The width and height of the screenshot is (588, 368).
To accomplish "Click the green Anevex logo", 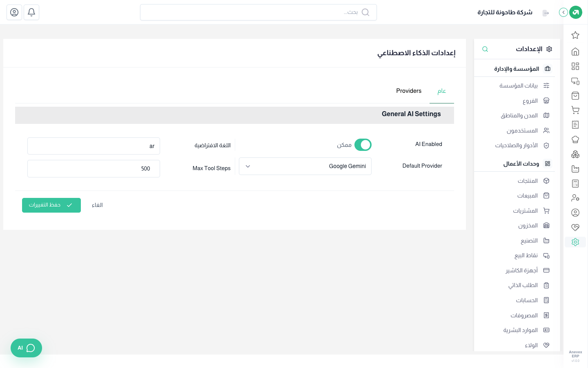I will [576, 12].
